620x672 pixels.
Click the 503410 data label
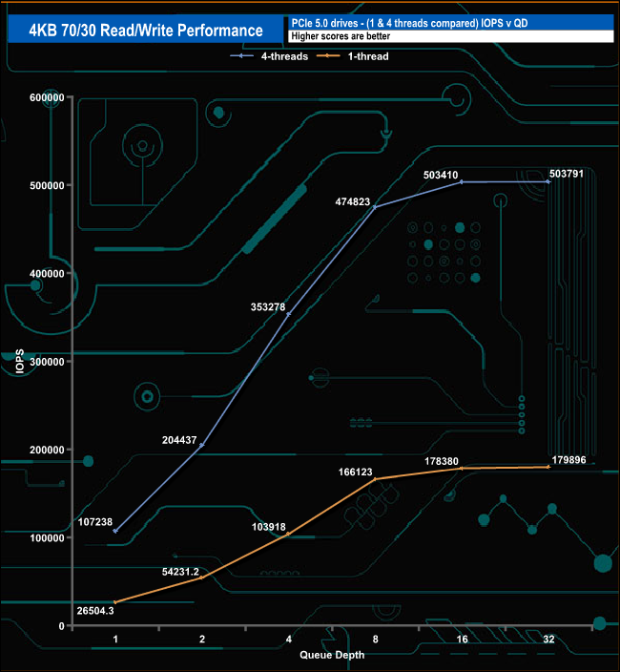coord(441,175)
